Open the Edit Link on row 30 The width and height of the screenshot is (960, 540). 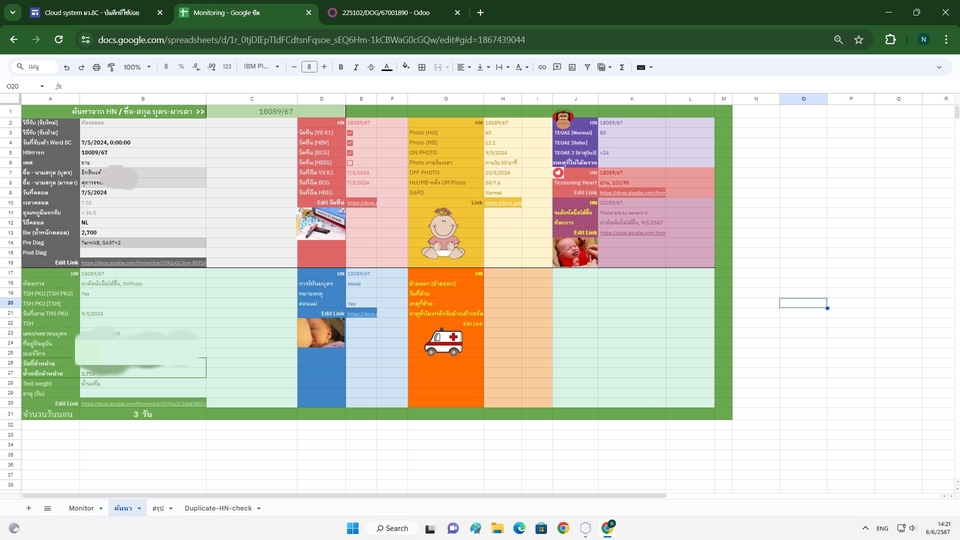[x=143, y=403]
